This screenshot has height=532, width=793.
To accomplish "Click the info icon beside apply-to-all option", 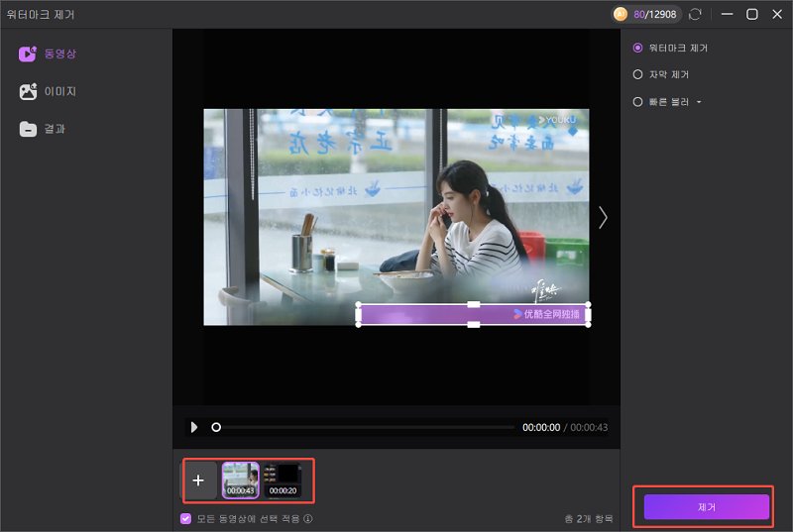I will [308, 518].
